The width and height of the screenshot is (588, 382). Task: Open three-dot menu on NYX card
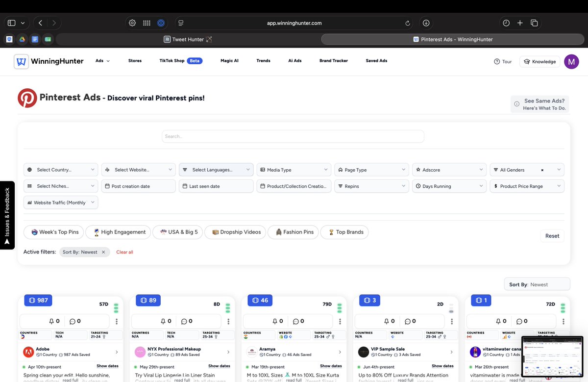click(228, 322)
